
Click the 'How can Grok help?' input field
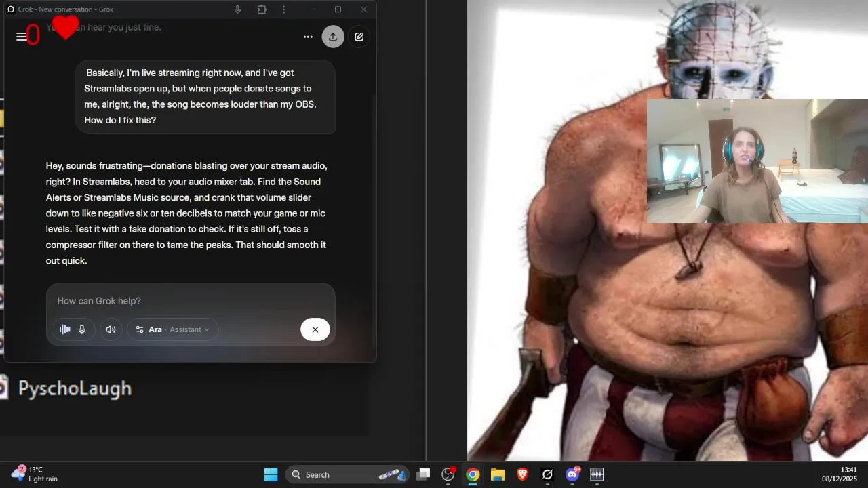click(x=191, y=301)
